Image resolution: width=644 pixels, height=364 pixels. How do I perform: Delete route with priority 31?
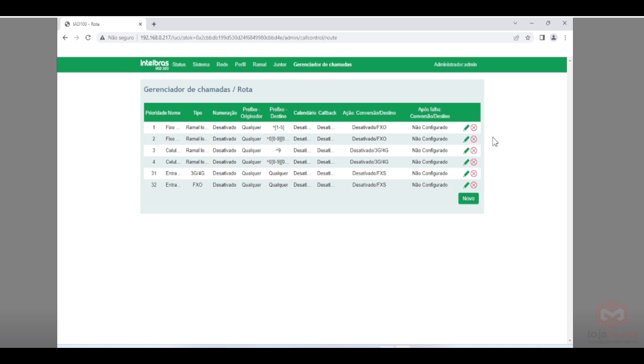click(474, 173)
